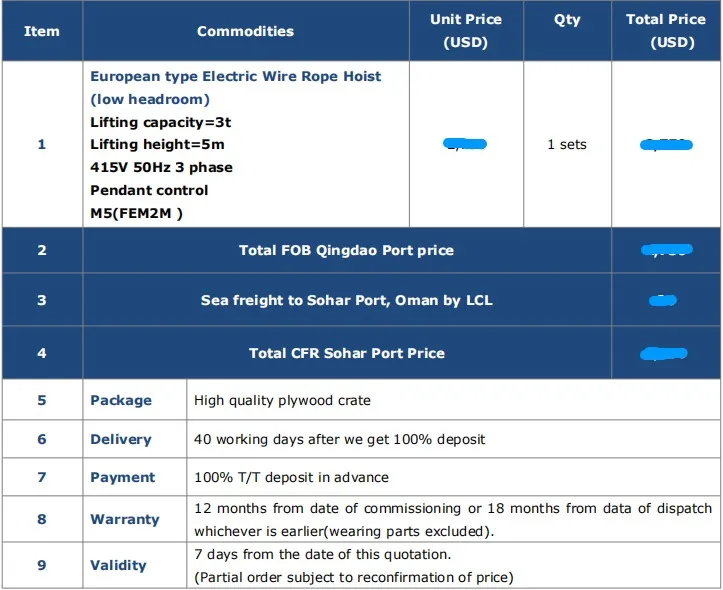Click the redacted unit price in row 1

[x=465, y=145]
